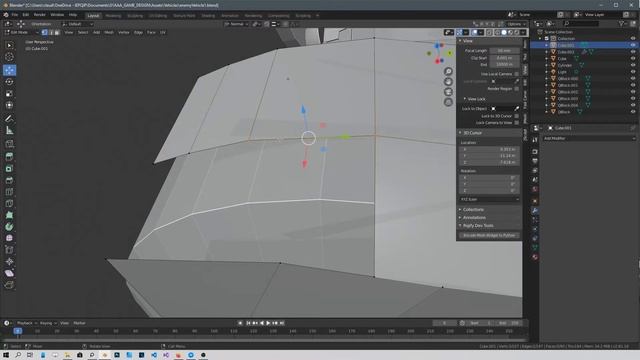640x360 pixels.
Task: Toggle visibility of the Cylinder object
Action: [633, 65]
